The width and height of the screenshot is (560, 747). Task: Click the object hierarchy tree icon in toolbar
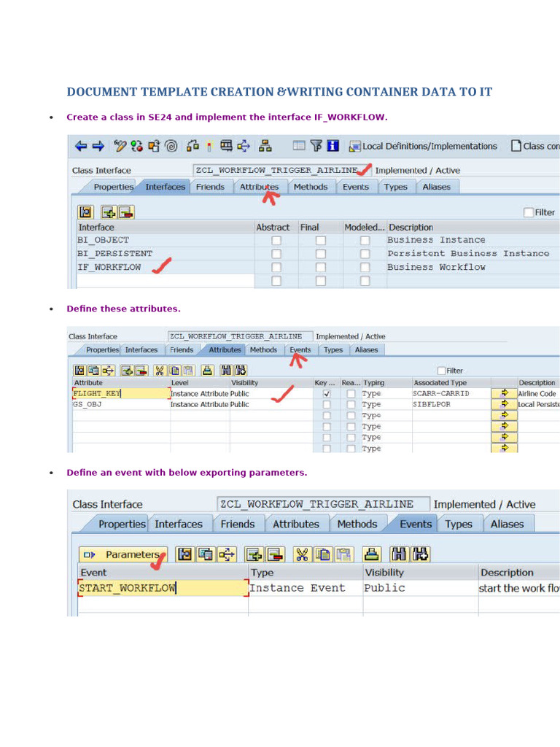(x=265, y=146)
